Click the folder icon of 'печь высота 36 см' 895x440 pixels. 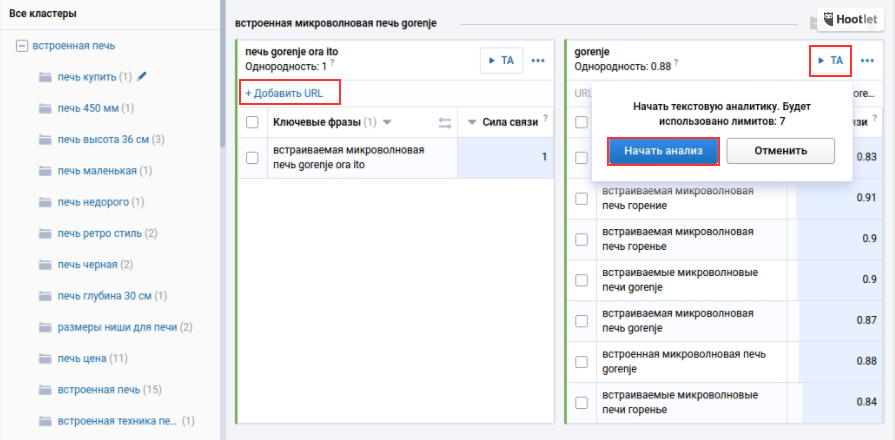click(46, 140)
